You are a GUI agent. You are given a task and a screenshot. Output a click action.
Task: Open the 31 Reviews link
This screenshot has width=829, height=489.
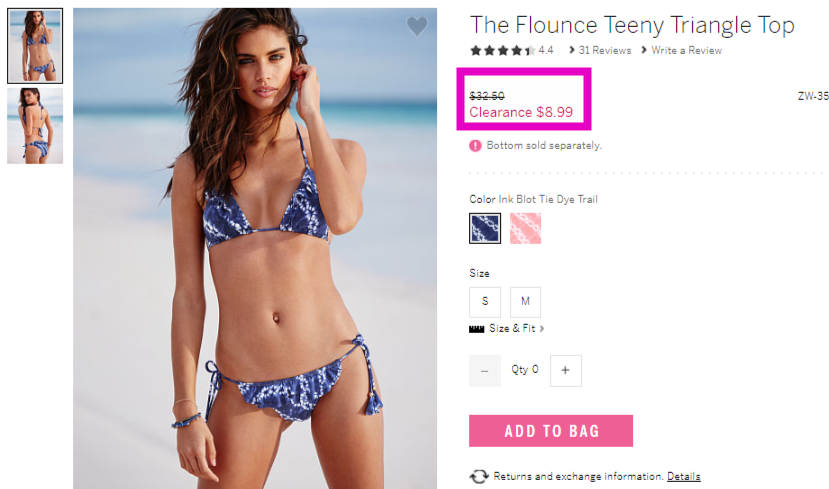point(605,50)
